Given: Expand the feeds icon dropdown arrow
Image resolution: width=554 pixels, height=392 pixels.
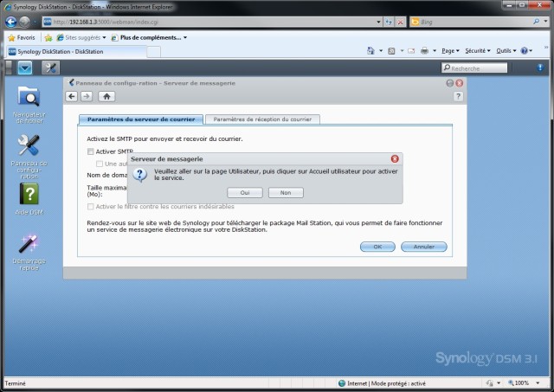Looking at the screenshot, I should coord(402,51).
